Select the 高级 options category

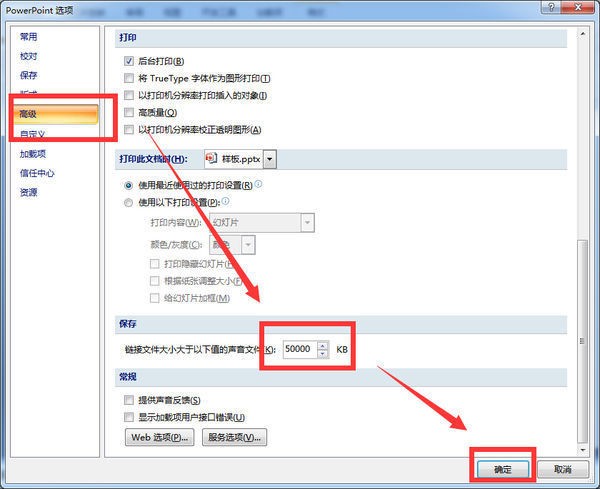56,114
